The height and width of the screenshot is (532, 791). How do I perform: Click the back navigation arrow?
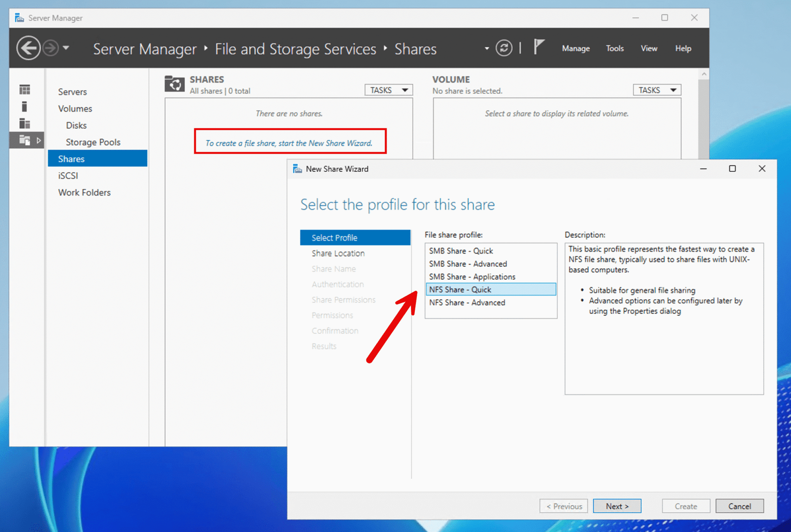click(29, 47)
